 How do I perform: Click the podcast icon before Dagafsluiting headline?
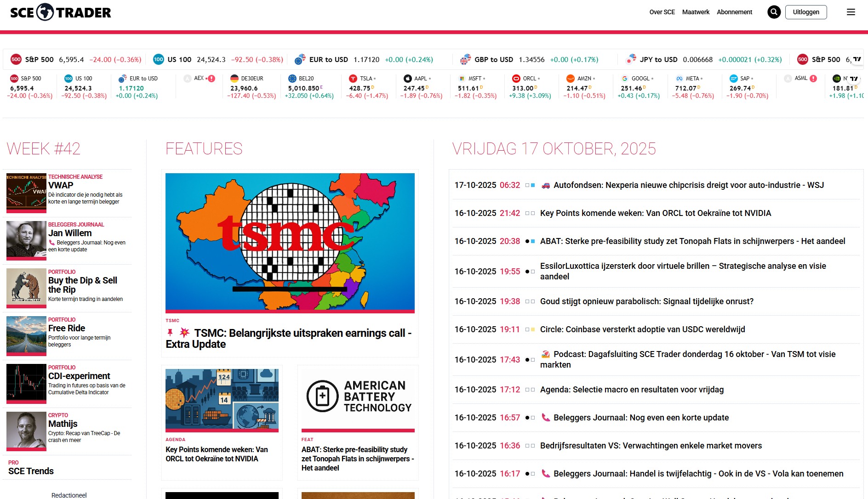click(546, 354)
